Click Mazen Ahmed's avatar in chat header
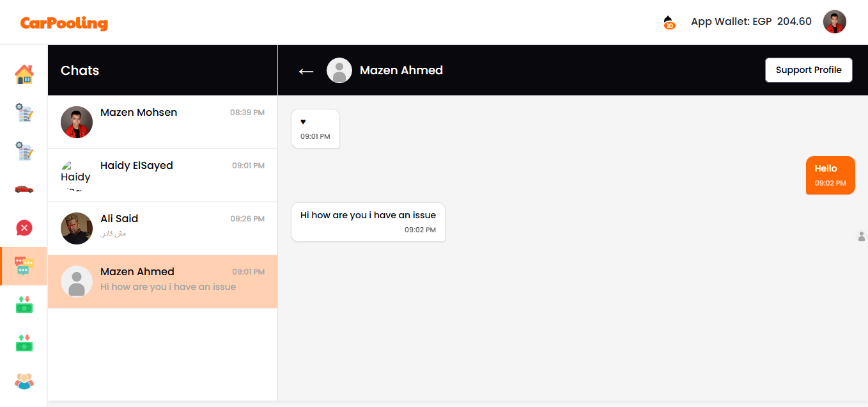868x407 pixels. (x=339, y=70)
